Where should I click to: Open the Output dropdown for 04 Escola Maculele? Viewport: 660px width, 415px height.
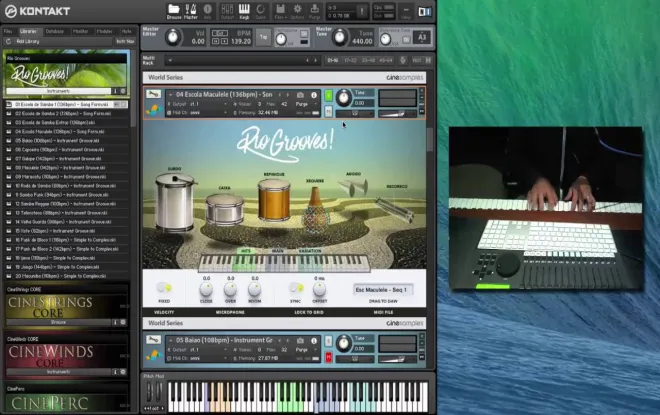click(x=225, y=104)
